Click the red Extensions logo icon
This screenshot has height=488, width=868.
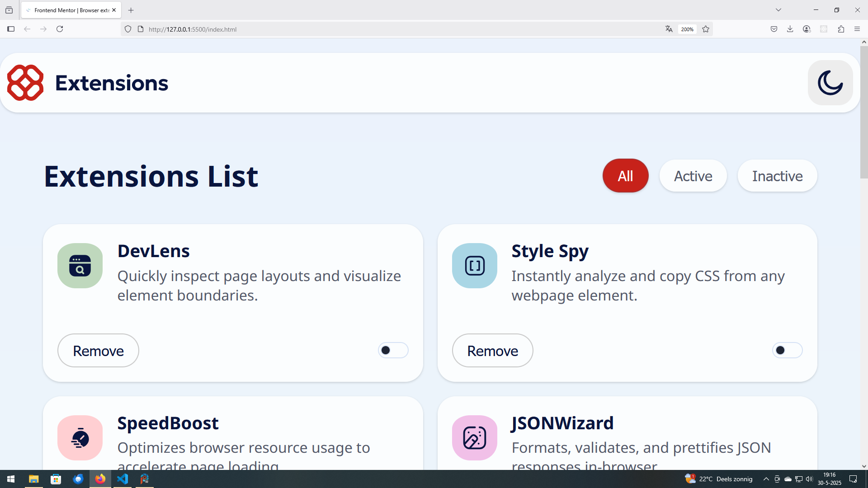[25, 83]
